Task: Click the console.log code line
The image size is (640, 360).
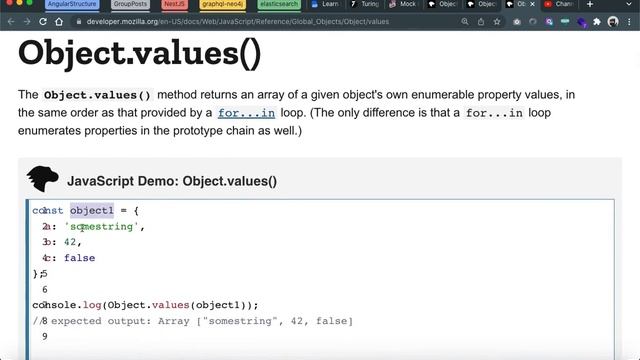Action: 145,305
